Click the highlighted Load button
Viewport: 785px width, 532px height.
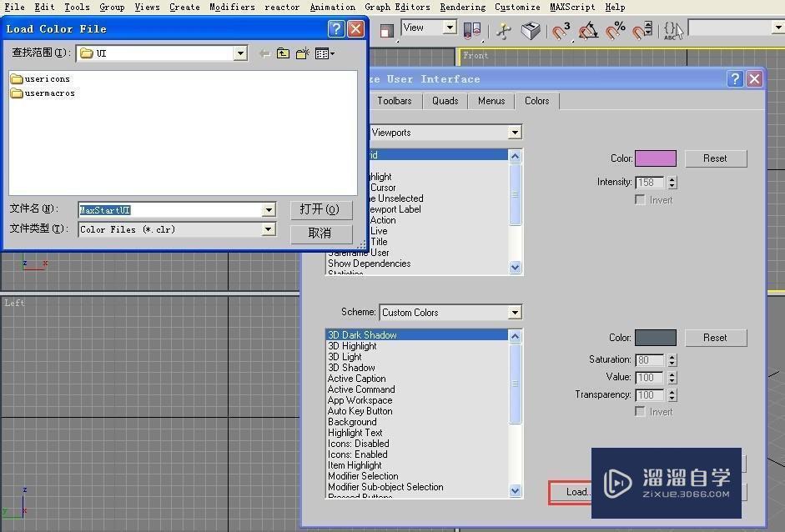coord(576,492)
